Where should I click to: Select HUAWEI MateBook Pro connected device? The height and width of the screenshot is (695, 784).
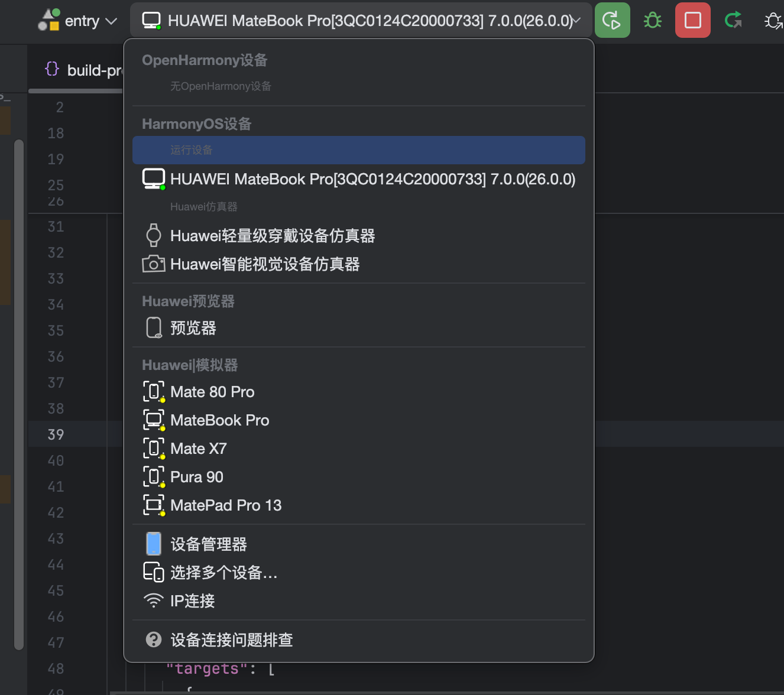[x=359, y=179]
